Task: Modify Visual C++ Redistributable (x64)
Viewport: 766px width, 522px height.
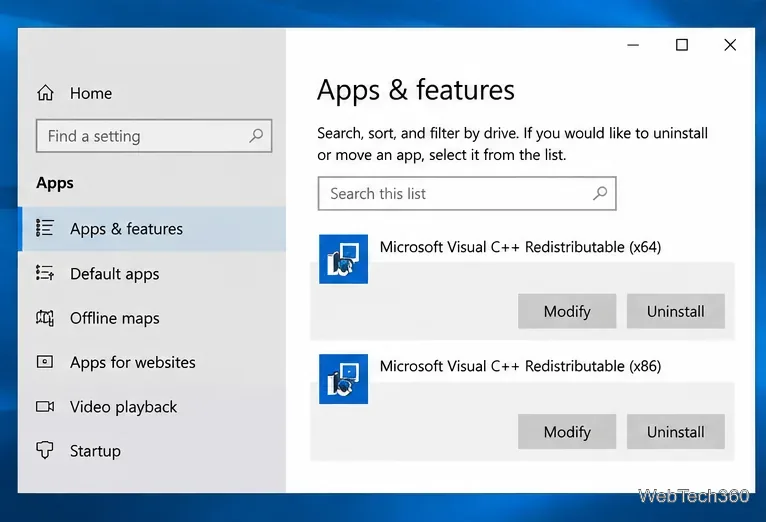Action: (x=567, y=311)
